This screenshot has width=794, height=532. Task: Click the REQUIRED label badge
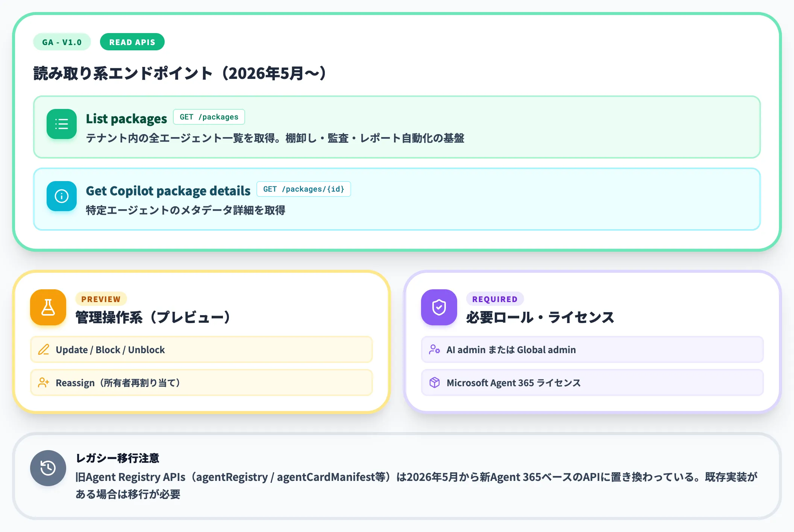495,299
